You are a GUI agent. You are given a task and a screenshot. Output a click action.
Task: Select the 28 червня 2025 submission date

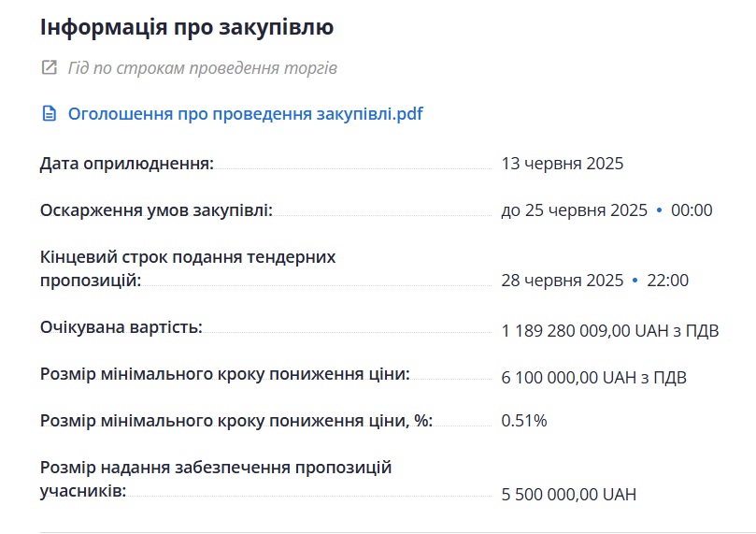[x=563, y=281]
